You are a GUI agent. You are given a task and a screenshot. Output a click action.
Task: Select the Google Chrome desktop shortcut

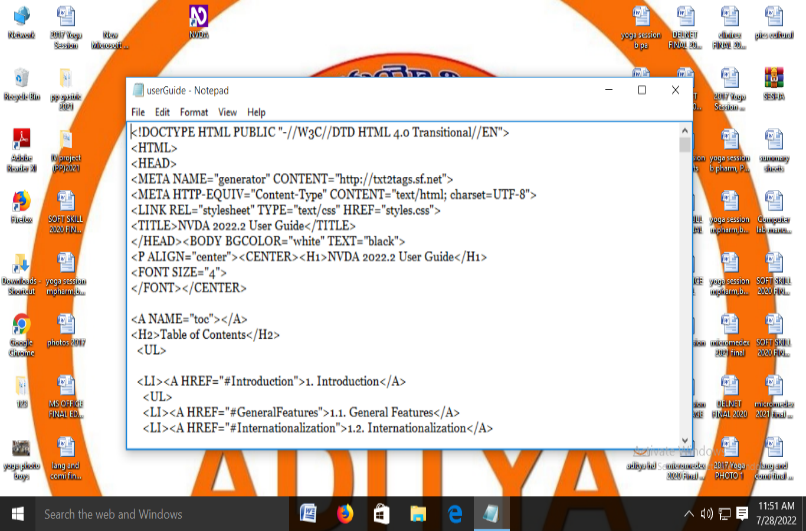click(x=22, y=335)
